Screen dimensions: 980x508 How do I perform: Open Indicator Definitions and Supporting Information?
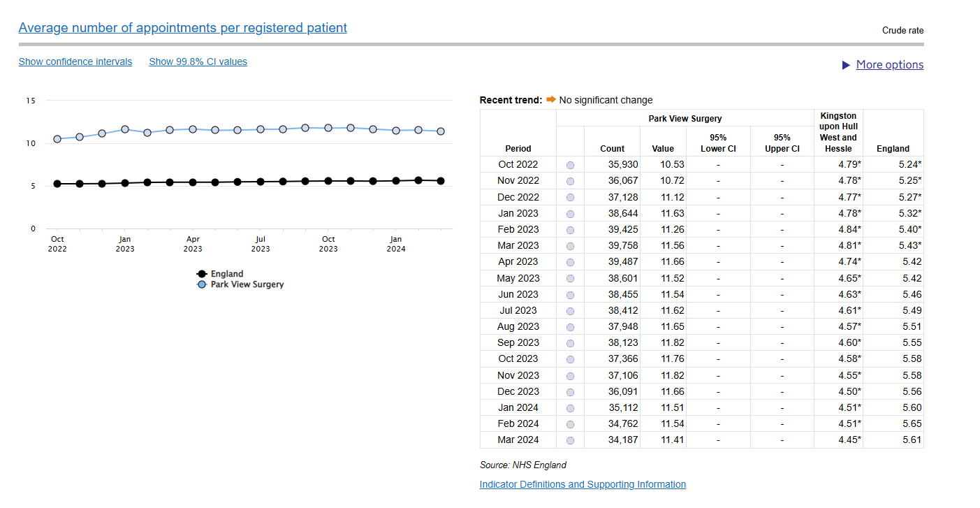click(583, 484)
